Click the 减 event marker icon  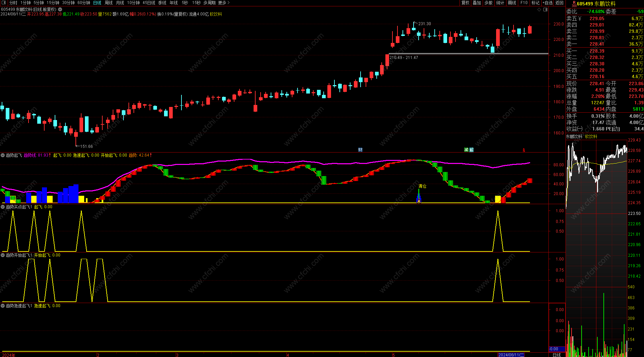coord(466,150)
